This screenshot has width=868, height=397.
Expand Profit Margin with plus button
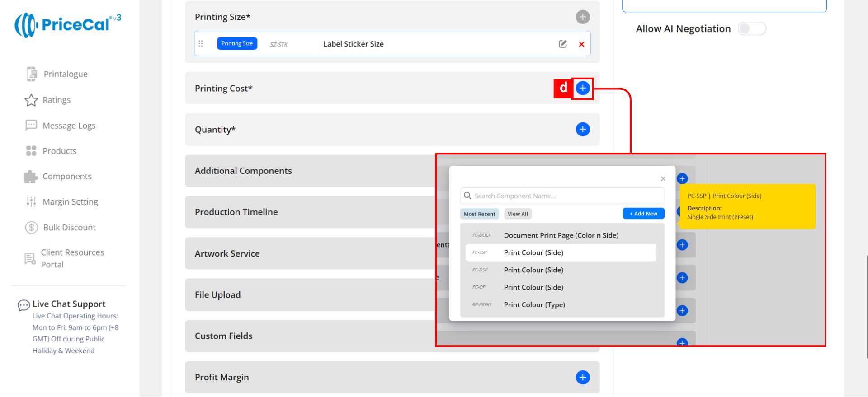[x=582, y=377]
